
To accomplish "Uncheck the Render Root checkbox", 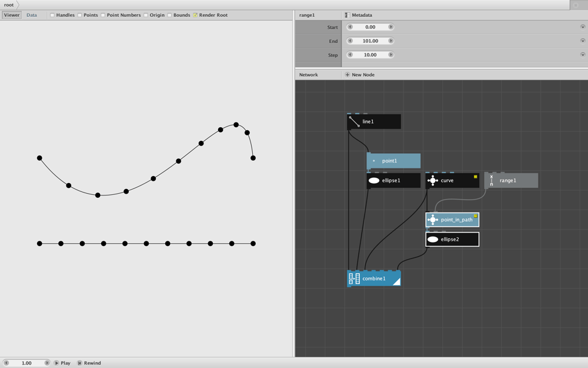I will pyautogui.click(x=195, y=15).
